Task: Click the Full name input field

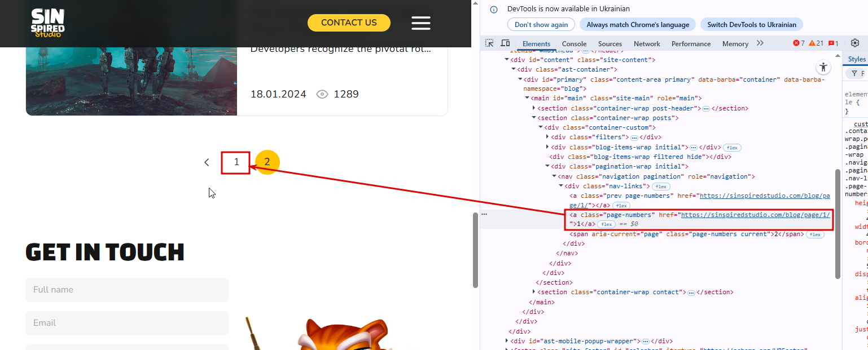Action: (127, 290)
